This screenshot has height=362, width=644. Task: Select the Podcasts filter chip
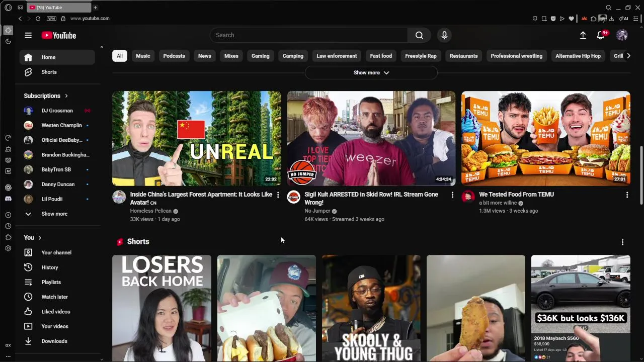pos(174,56)
